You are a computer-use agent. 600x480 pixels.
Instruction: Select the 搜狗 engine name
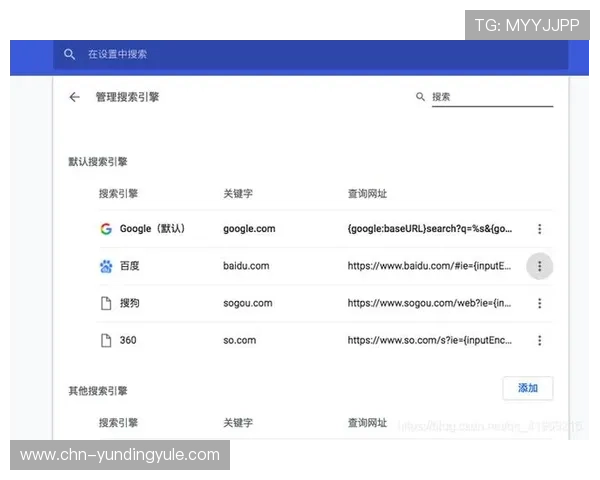(130, 303)
